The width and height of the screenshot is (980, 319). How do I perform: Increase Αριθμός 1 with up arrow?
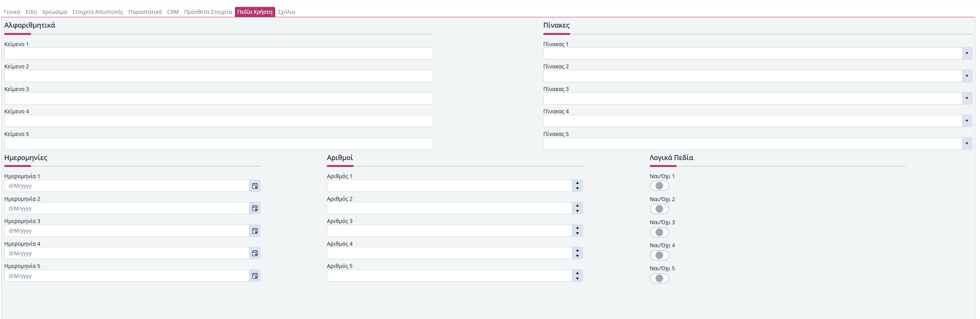pos(577,183)
